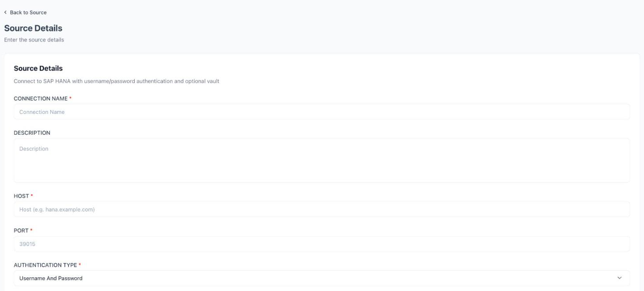Select the Host input field
The width and height of the screenshot is (644, 291).
(x=322, y=209)
